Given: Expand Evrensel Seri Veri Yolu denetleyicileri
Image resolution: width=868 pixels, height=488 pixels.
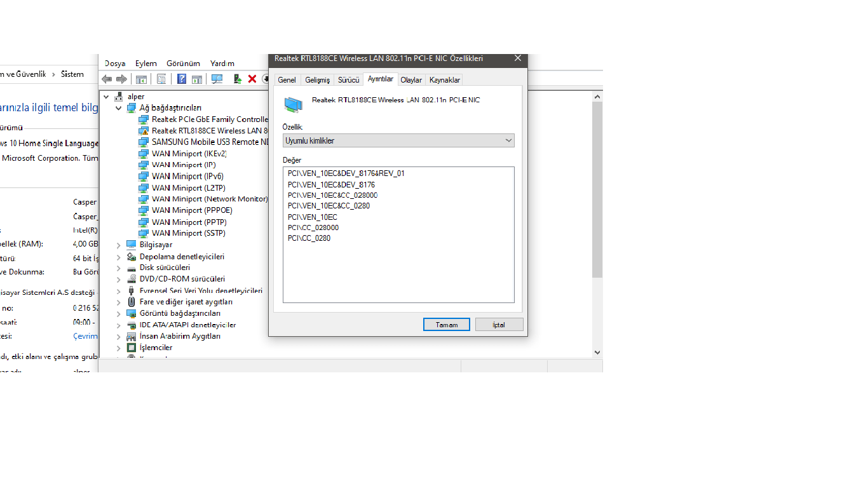Looking at the screenshot, I should tap(118, 290).
